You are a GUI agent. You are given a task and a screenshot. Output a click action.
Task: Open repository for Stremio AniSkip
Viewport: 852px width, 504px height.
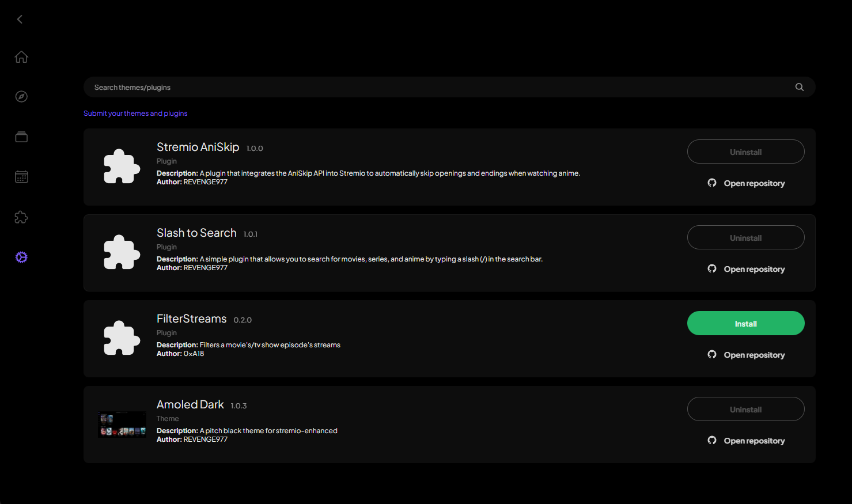(746, 183)
